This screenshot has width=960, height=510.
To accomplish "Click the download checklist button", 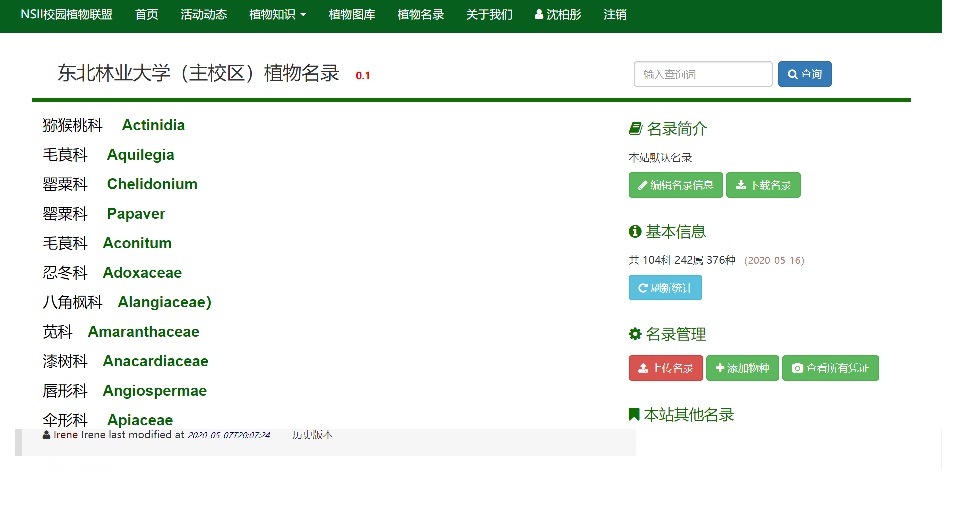I will tap(763, 185).
